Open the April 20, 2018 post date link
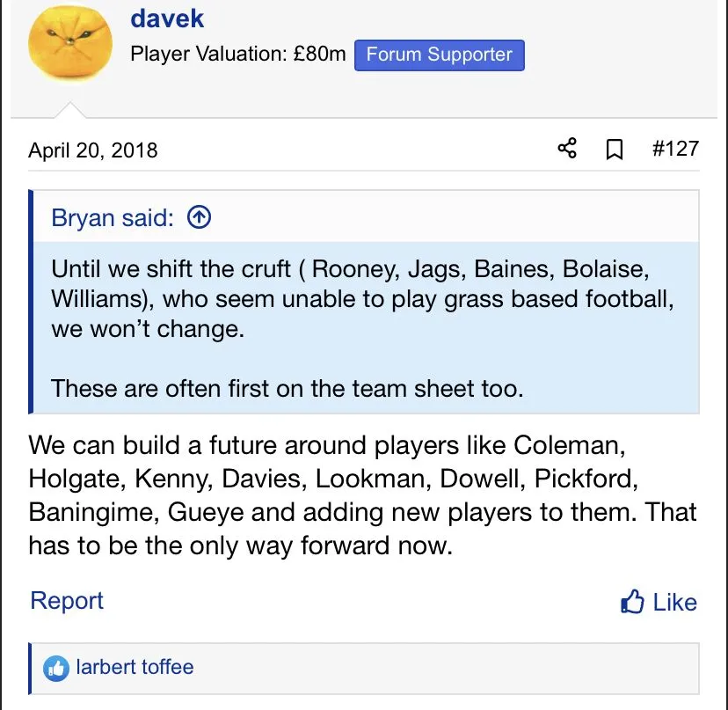This screenshot has height=710, width=728. coord(93,150)
